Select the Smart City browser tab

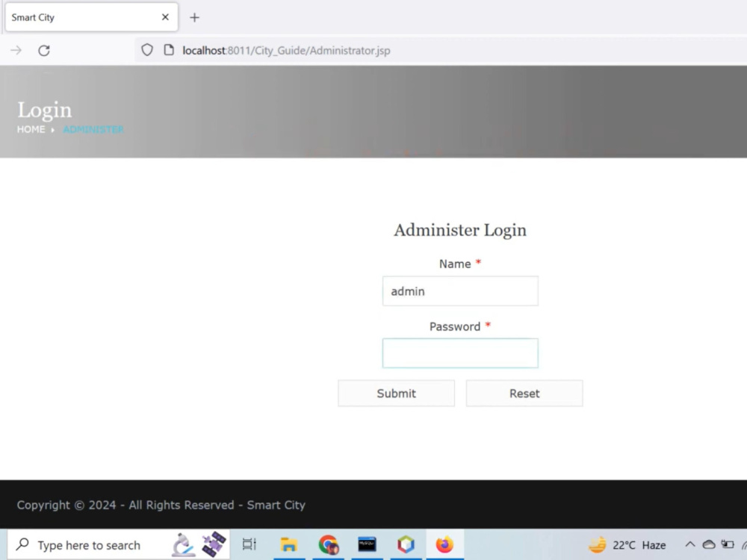91,17
